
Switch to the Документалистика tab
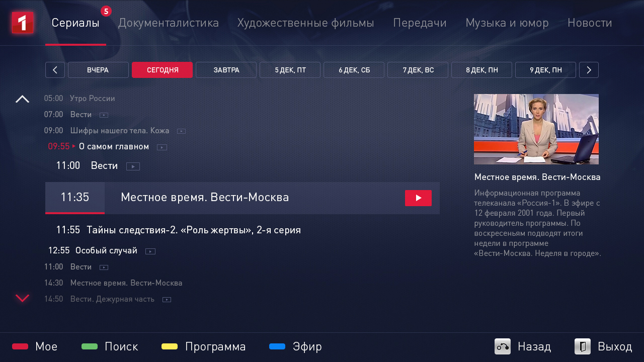click(x=168, y=23)
